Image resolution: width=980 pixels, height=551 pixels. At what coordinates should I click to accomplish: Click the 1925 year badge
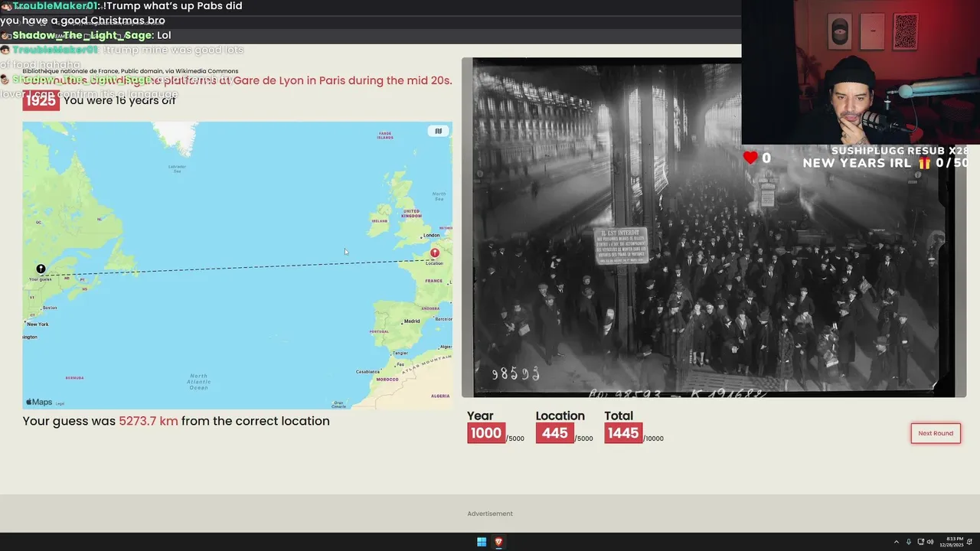[x=41, y=100]
